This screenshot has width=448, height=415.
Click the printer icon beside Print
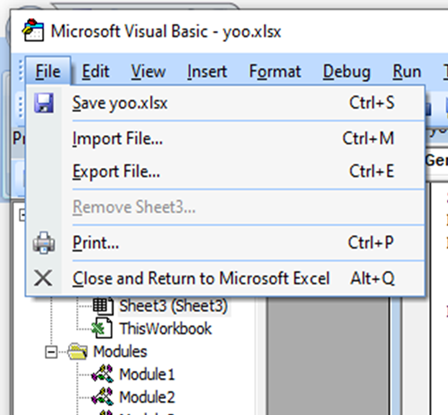coord(44,243)
